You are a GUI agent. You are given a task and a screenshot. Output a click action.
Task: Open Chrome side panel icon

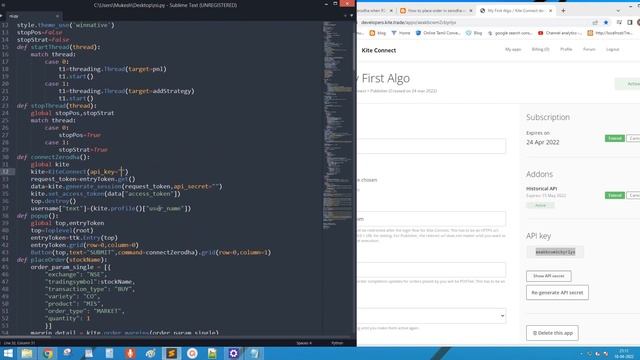pyautogui.click(x=629, y=22)
